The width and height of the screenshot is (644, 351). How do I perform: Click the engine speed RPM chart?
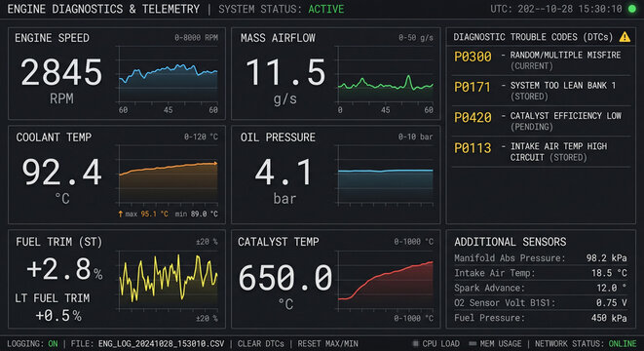(x=168, y=74)
